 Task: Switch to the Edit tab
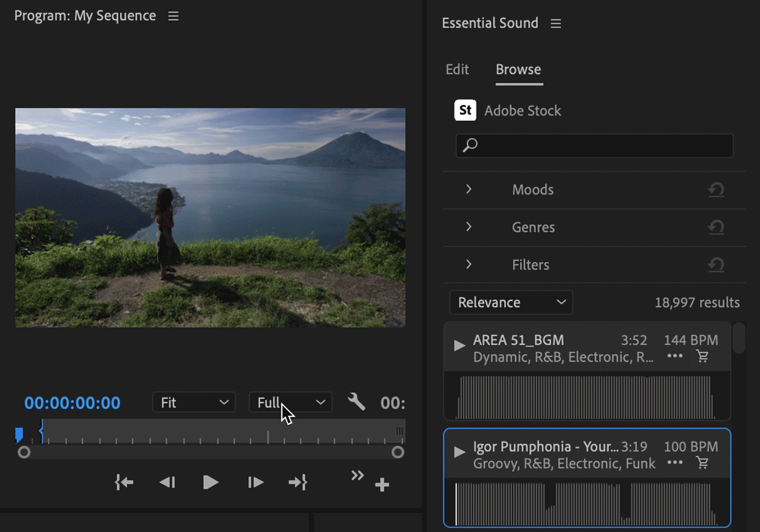coord(457,69)
